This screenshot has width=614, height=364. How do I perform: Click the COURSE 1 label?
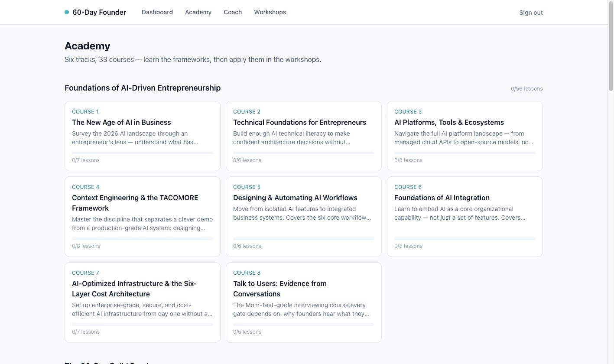pos(85,112)
